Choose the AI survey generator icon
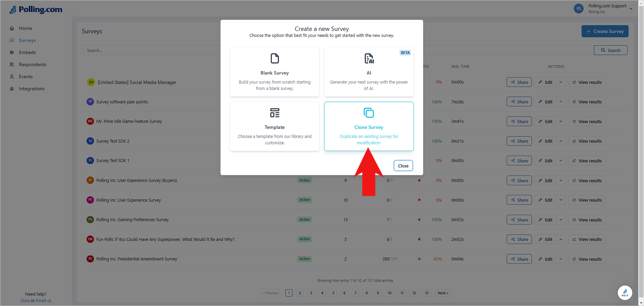The height and width of the screenshot is (306, 644). [369, 59]
